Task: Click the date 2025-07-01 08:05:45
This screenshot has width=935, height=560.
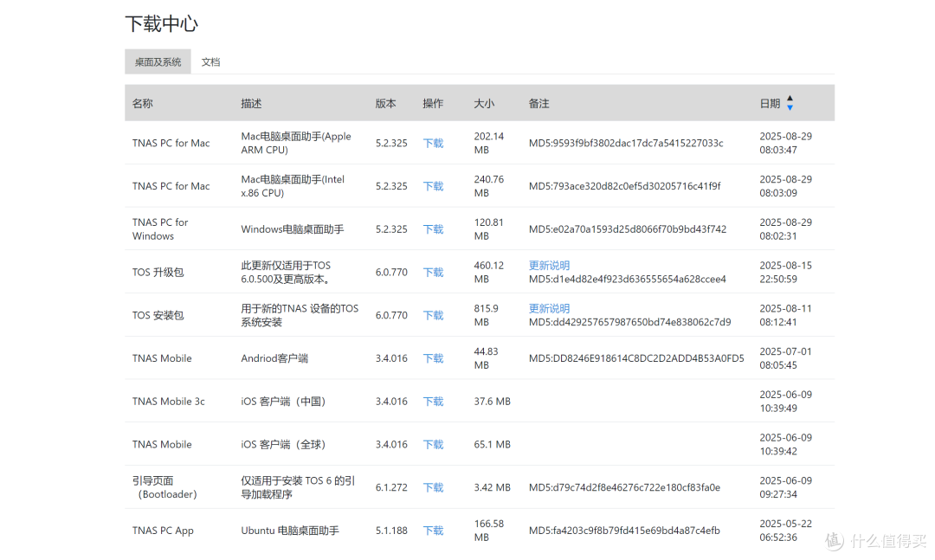Action: [x=786, y=358]
